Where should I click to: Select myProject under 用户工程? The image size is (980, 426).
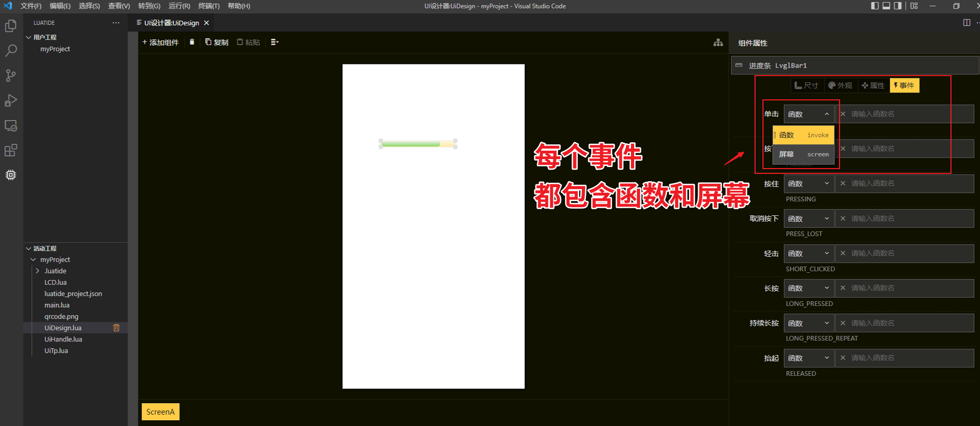(x=55, y=49)
